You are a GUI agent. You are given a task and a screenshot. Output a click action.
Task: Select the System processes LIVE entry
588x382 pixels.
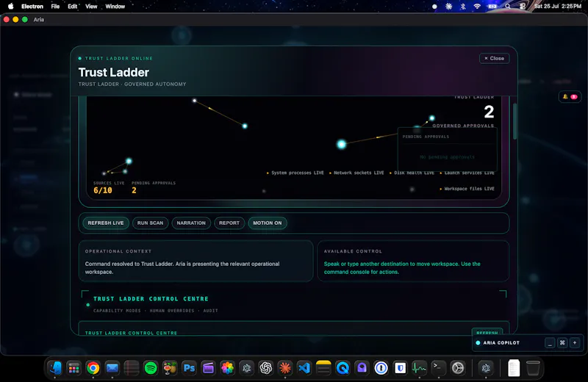point(295,173)
